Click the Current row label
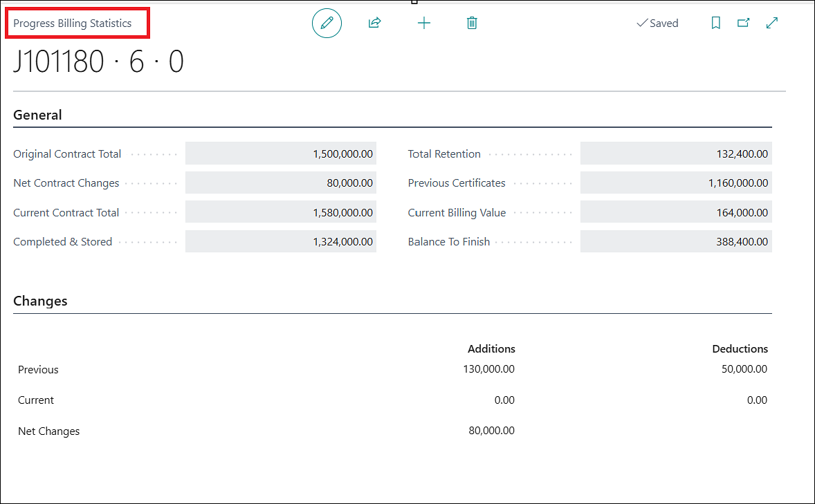 point(35,400)
